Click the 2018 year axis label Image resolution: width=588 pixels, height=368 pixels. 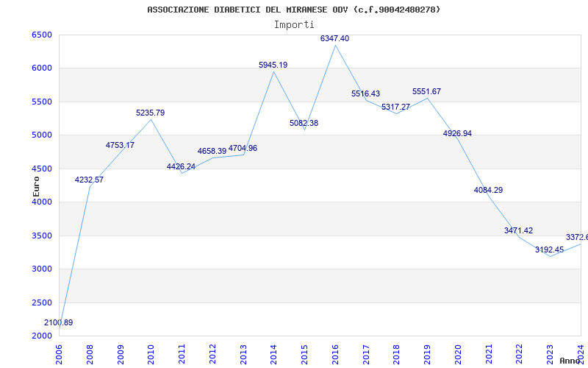tap(397, 355)
